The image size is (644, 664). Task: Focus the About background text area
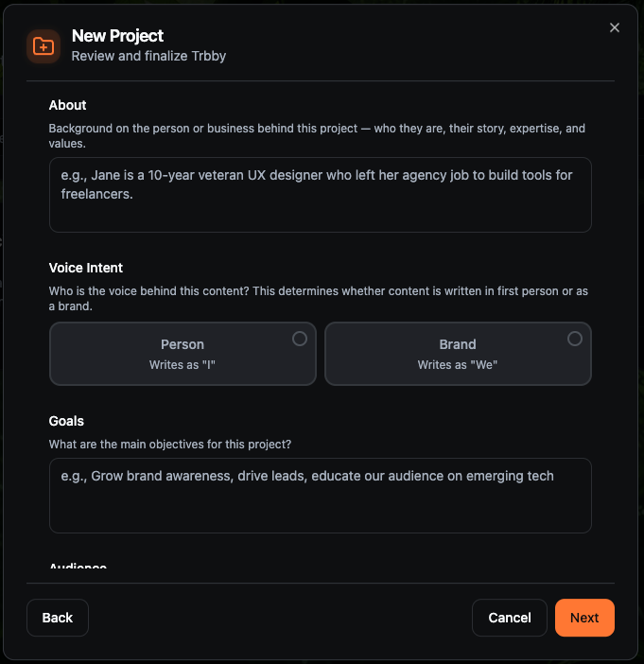coord(320,195)
